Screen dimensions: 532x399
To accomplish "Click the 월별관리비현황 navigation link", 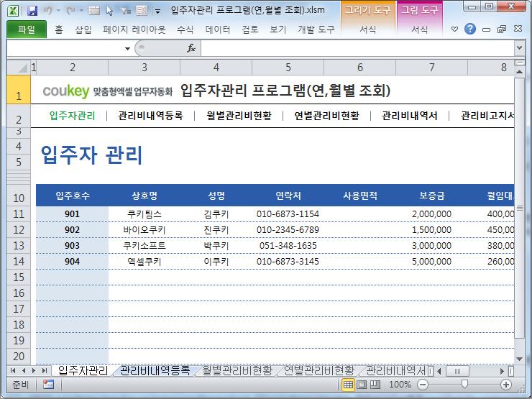I will 239,116.
